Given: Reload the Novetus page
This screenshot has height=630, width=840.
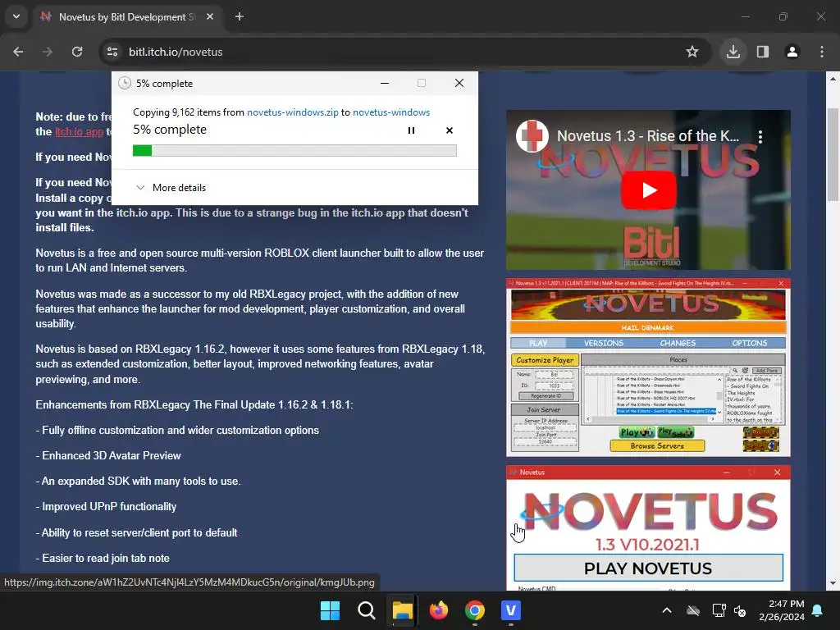Looking at the screenshot, I should 77,52.
